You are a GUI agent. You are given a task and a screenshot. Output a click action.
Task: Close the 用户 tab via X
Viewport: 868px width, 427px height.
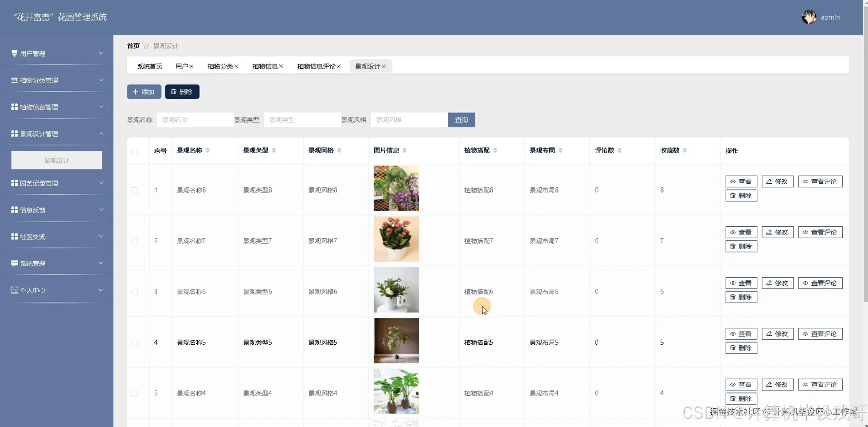tap(192, 66)
